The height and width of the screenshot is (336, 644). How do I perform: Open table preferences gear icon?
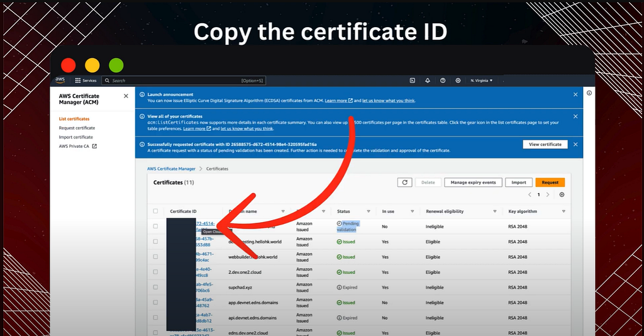(562, 194)
